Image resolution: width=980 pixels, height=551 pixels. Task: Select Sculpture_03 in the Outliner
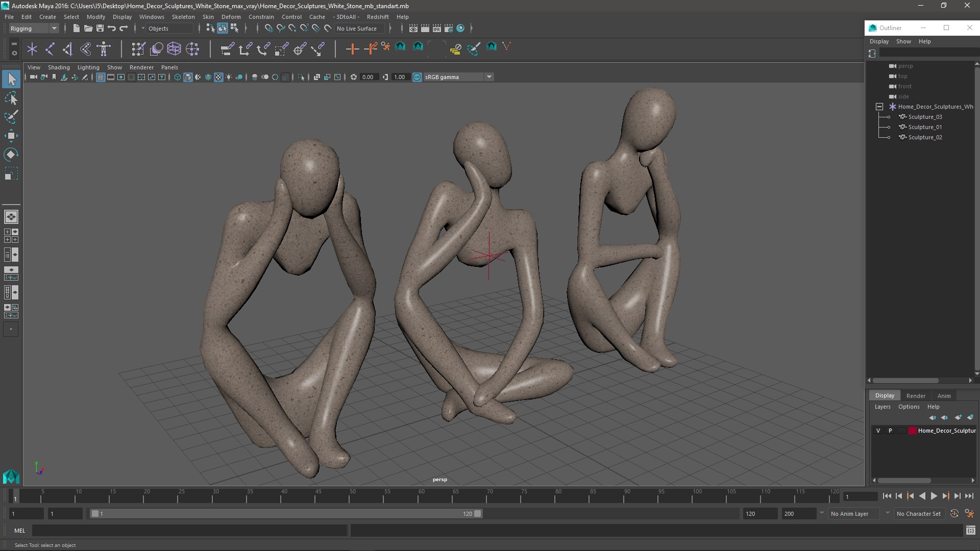point(925,117)
